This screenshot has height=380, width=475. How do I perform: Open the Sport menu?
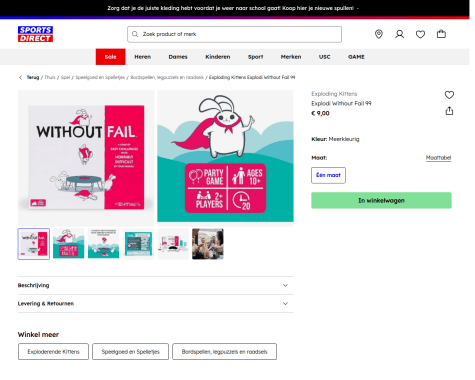(256, 57)
